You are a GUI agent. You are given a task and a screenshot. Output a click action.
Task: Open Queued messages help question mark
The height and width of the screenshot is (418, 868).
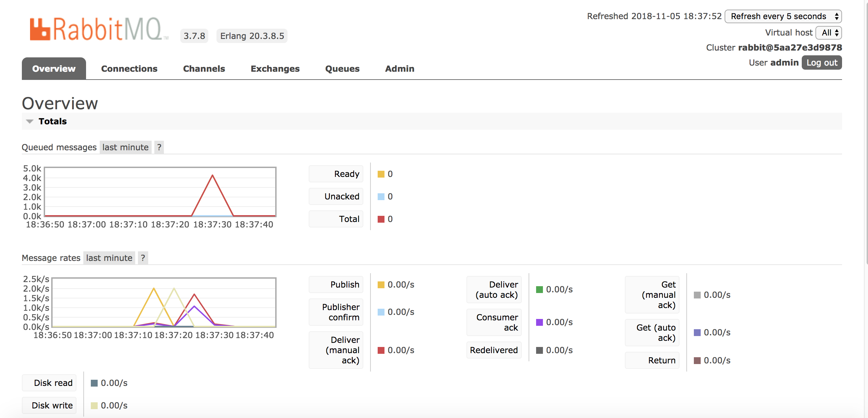(159, 147)
